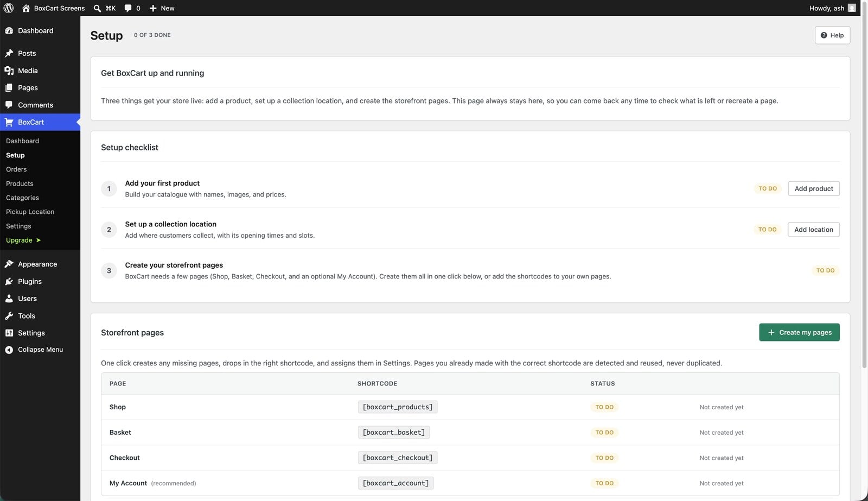Click the Users person icon
Image resolution: width=868 pixels, height=501 pixels.
[x=9, y=299]
